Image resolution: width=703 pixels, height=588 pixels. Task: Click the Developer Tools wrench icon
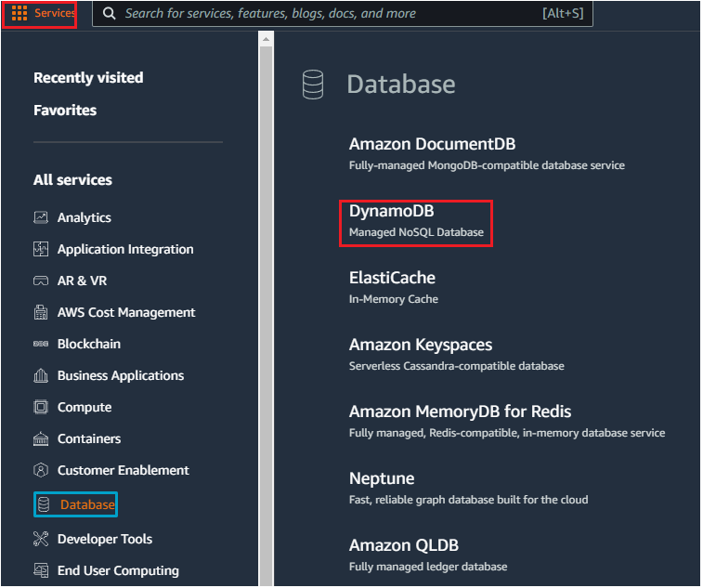[41, 539]
